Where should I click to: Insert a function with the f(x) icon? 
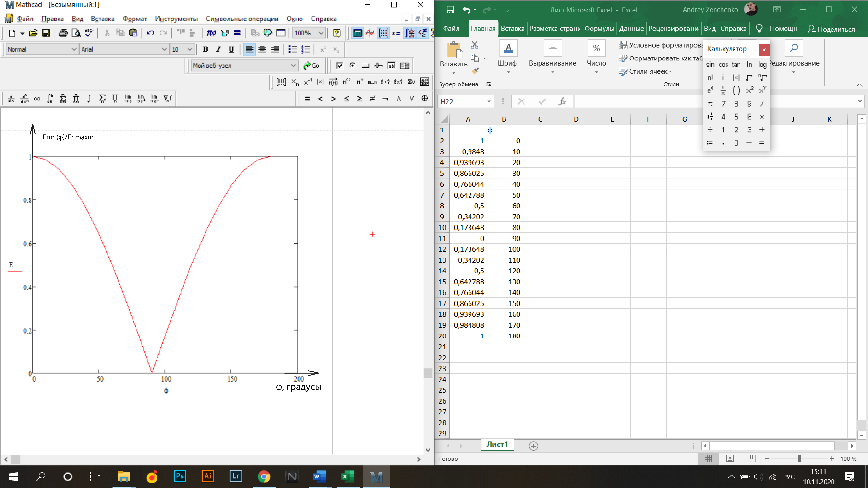pyautogui.click(x=211, y=33)
